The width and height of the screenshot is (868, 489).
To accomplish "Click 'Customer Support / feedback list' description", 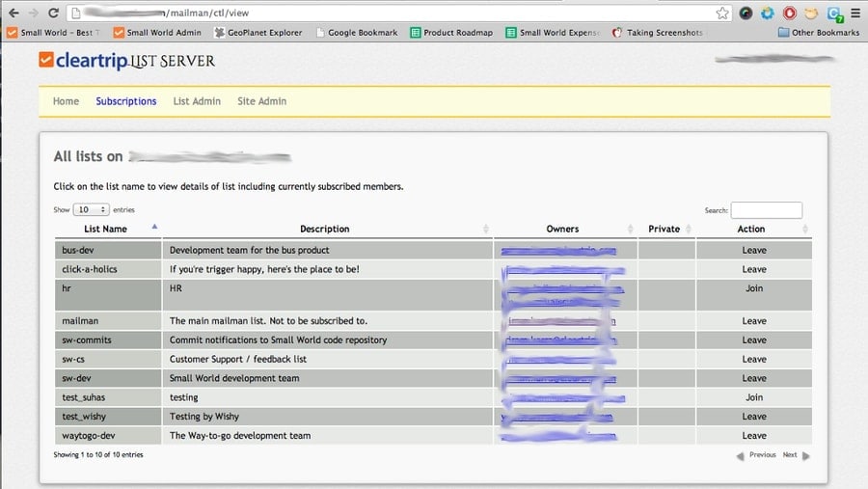I will (x=238, y=360).
